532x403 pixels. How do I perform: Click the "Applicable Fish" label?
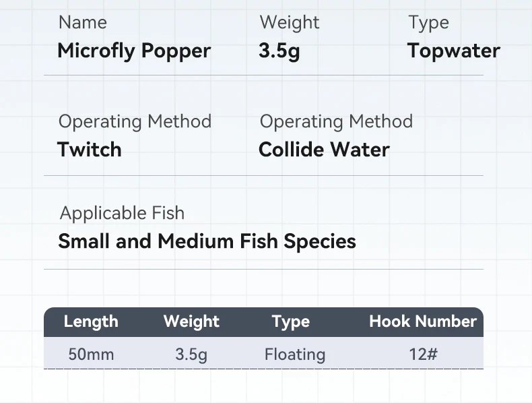[122, 213]
